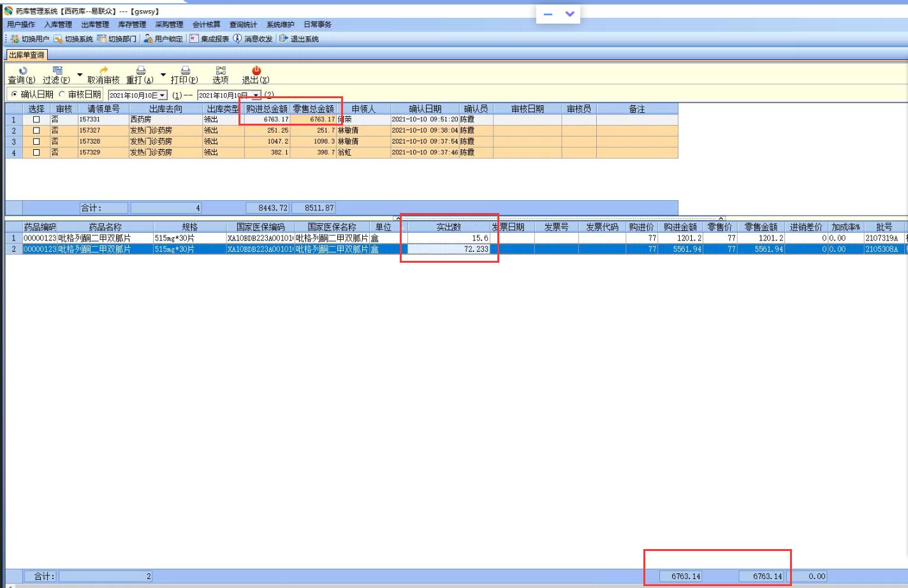Viewport: 908px width, 588px height.
Task: Click purchase amount 5561.94 in detail row
Action: pyautogui.click(x=681, y=249)
